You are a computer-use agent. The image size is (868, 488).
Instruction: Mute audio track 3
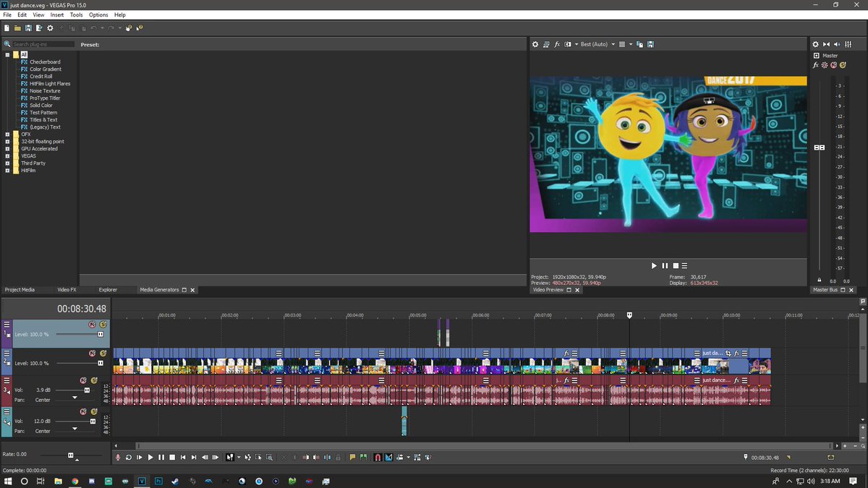point(83,380)
